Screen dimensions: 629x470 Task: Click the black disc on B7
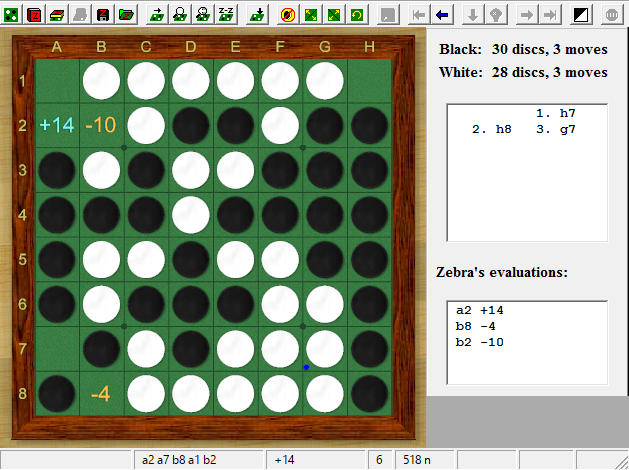(x=101, y=349)
